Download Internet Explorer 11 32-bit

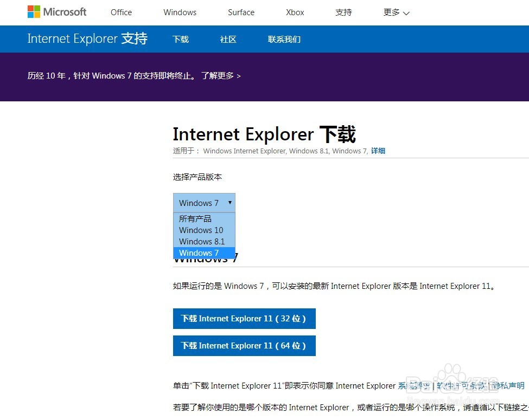tap(244, 319)
